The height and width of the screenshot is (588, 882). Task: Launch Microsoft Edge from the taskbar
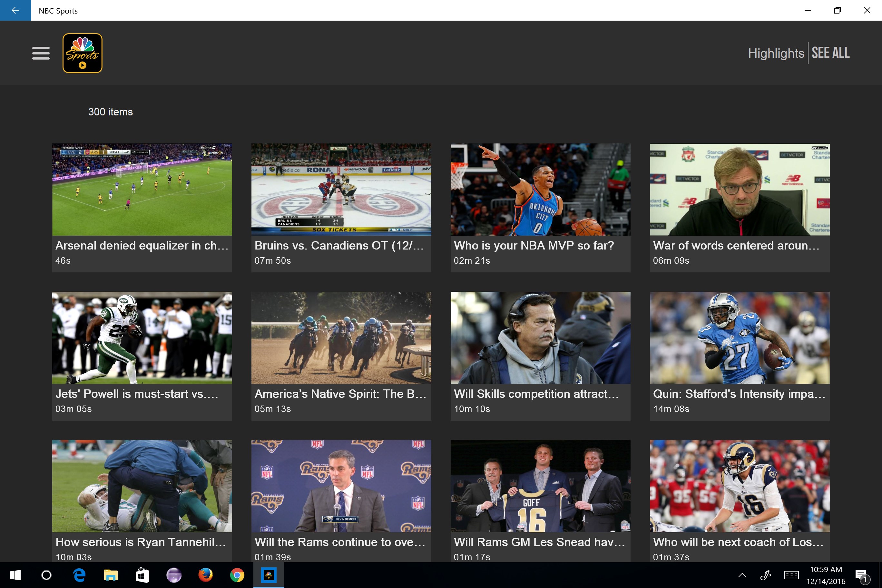(79, 575)
